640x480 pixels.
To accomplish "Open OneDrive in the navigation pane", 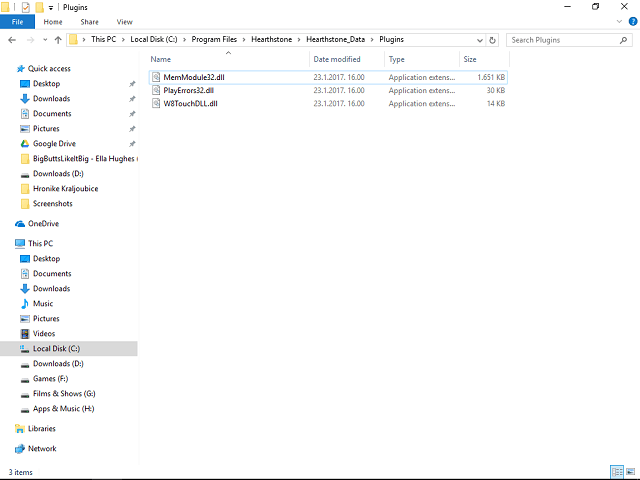I will point(43,224).
